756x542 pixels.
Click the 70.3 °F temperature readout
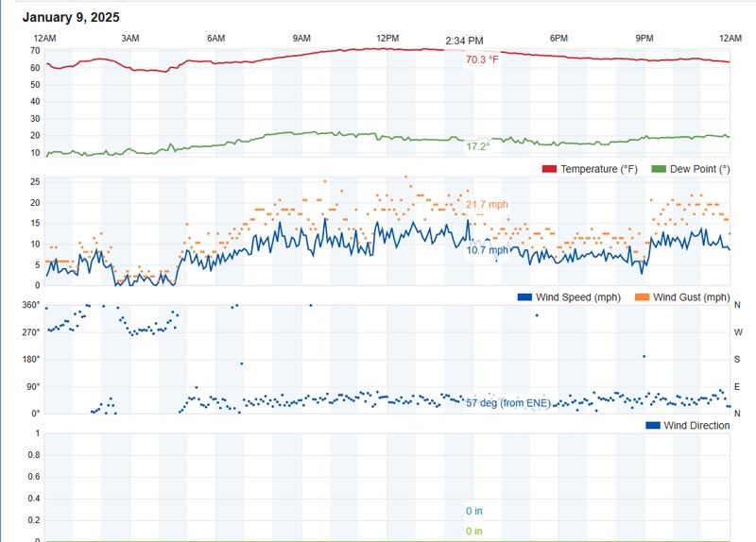pos(482,59)
